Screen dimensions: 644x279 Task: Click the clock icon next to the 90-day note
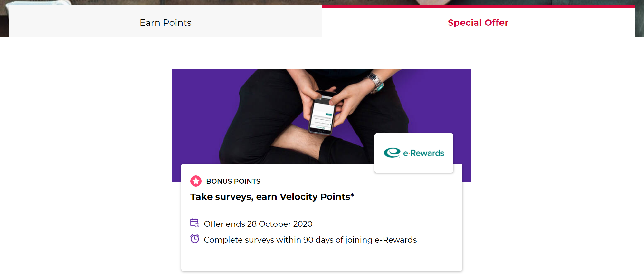click(195, 239)
